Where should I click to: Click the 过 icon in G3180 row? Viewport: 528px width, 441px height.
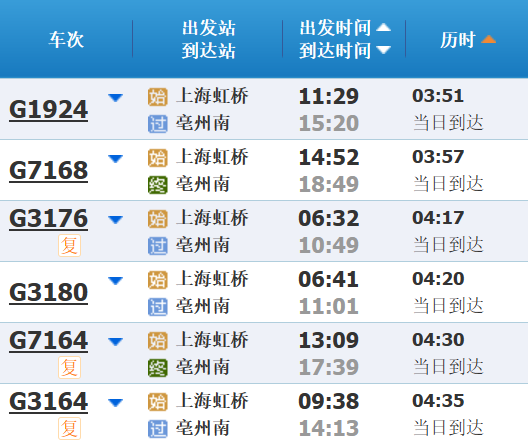click(158, 307)
